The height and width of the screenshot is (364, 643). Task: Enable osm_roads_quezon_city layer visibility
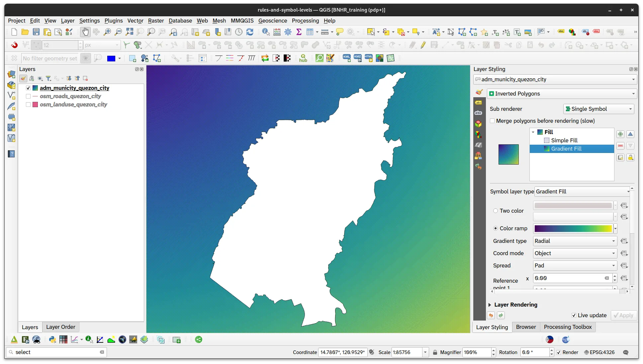(x=28, y=96)
